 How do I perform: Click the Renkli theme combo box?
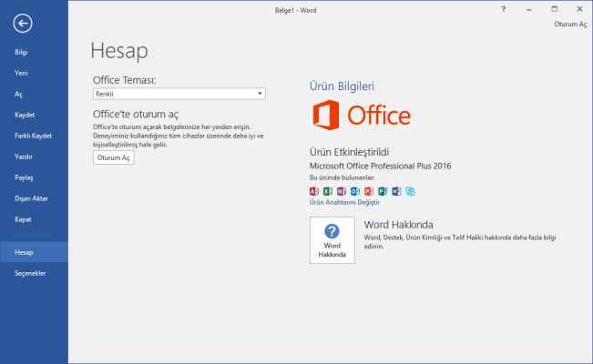[179, 94]
